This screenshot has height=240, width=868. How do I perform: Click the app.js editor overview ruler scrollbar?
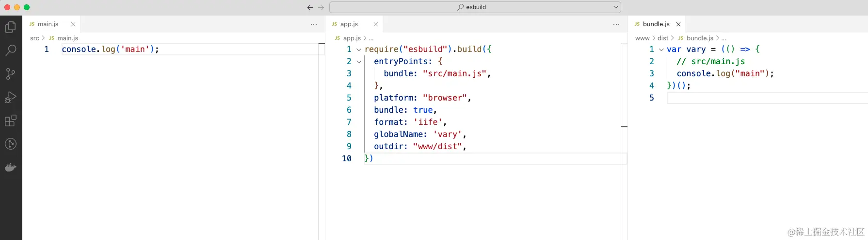(624, 141)
